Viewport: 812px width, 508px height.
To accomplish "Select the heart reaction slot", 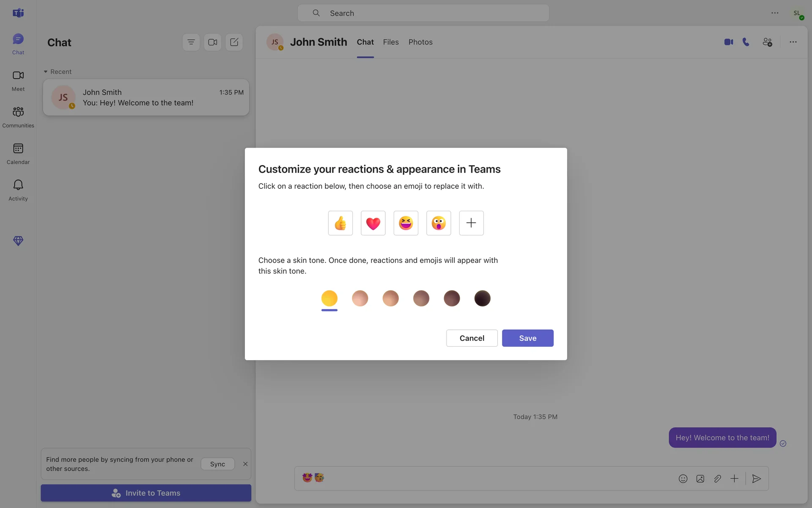I will click(x=373, y=223).
